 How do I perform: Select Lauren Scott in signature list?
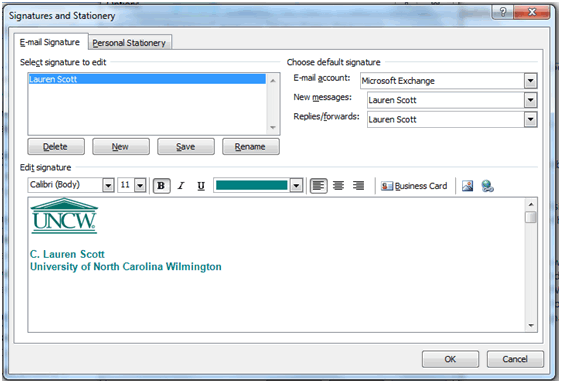pyautogui.click(x=147, y=79)
